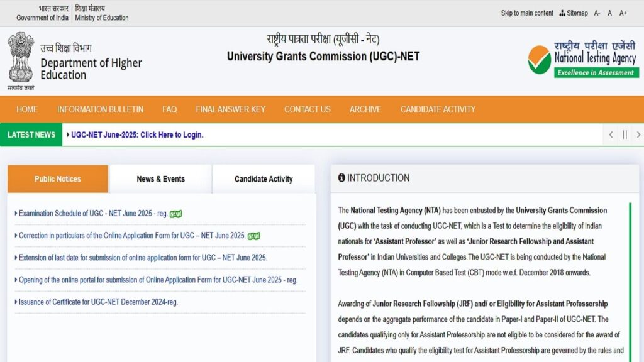The image size is (644, 362).
Task: Advance to next news ticker item
Action: [x=638, y=134]
